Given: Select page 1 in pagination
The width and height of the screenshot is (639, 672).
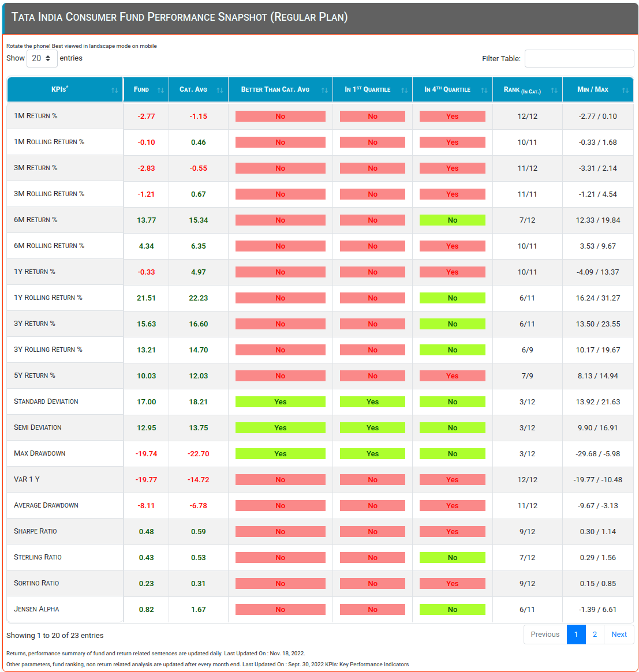Looking at the screenshot, I should [x=576, y=635].
